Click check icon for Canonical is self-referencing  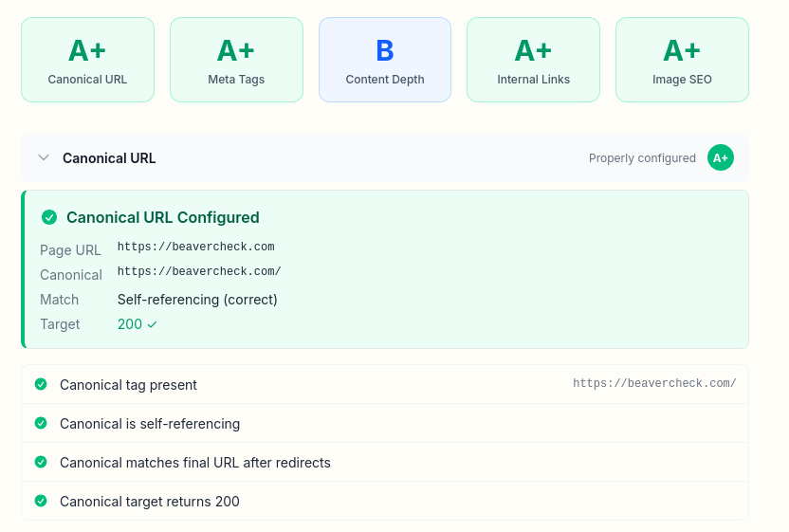click(41, 423)
